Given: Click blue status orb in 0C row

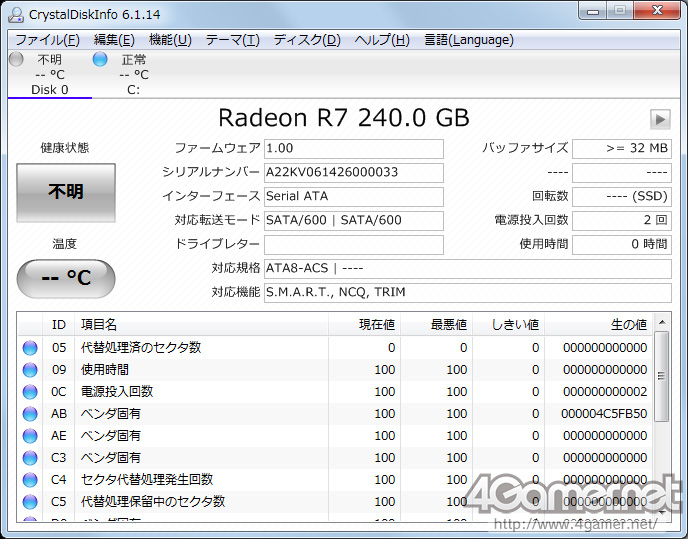Looking at the screenshot, I should 30,392.
